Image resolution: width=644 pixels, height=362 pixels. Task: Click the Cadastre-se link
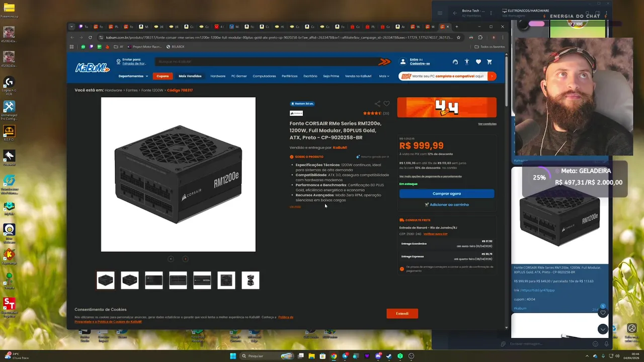point(420,64)
